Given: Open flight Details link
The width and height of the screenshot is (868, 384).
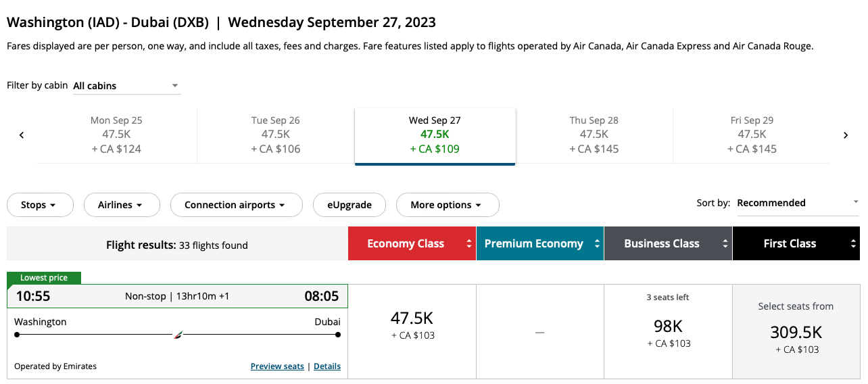Looking at the screenshot, I should [x=327, y=366].
